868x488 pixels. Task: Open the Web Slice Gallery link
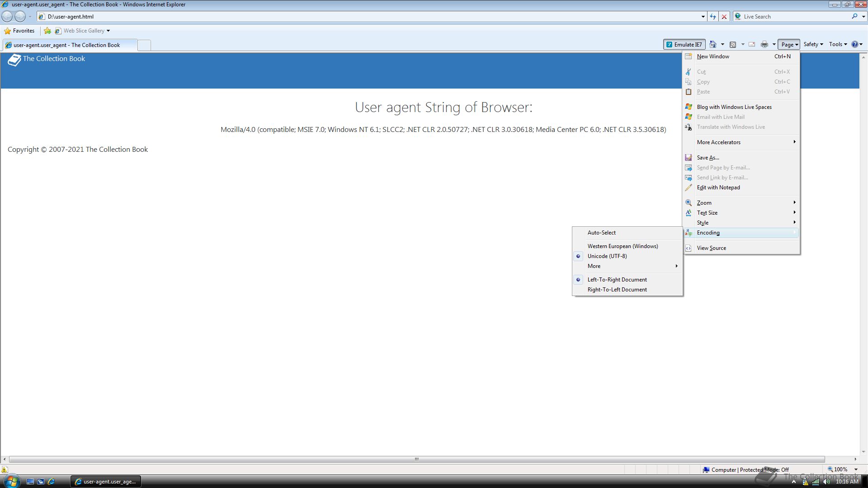pyautogui.click(x=82, y=31)
